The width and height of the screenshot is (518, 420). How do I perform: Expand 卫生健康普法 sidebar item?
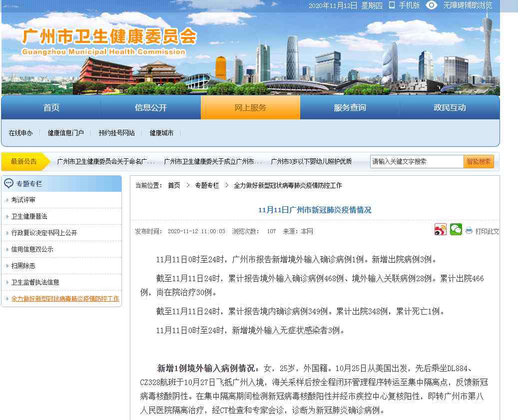[x=29, y=216]
